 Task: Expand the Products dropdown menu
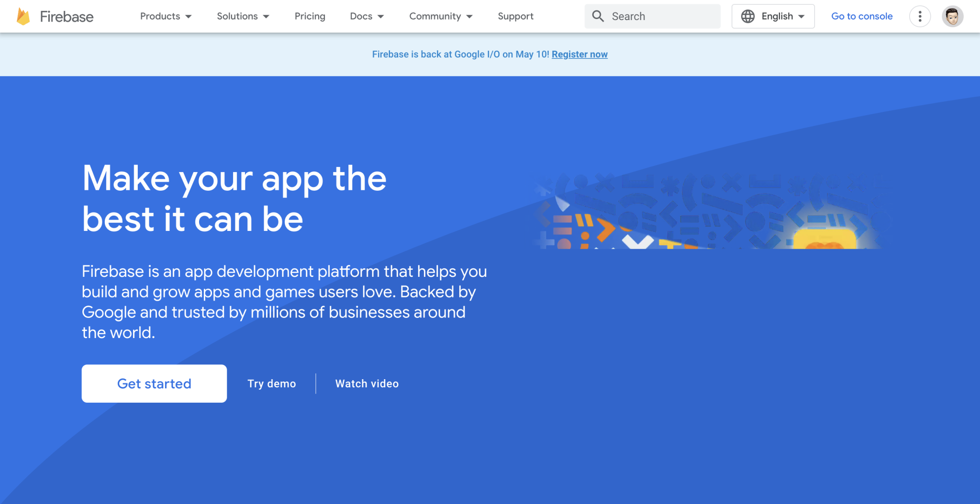point(166,16)
